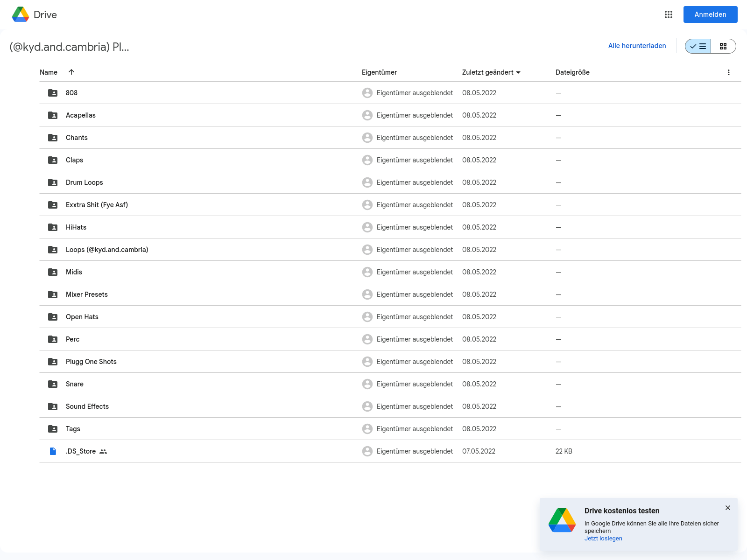Click the Google Drive logo
747x560 pixels.
pos(21,14)
